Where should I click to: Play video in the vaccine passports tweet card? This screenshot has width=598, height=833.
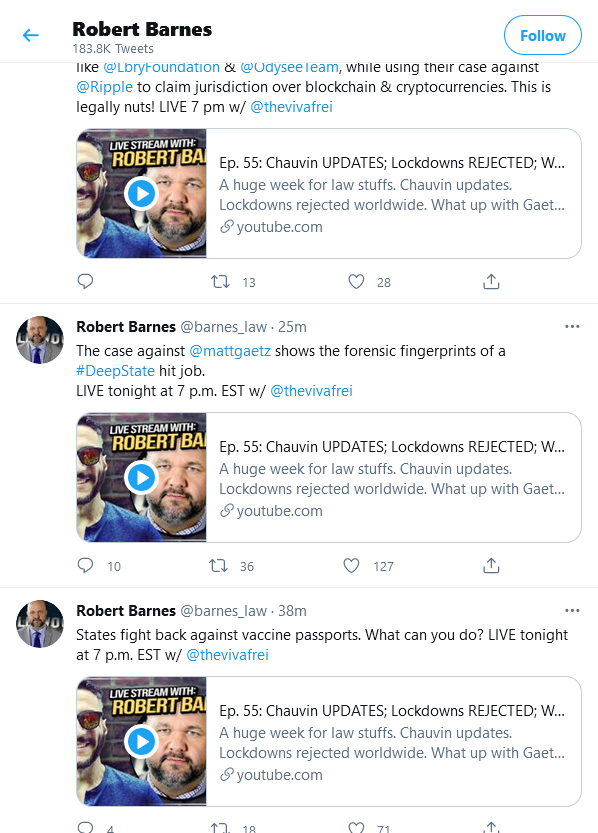click(142, 741)
